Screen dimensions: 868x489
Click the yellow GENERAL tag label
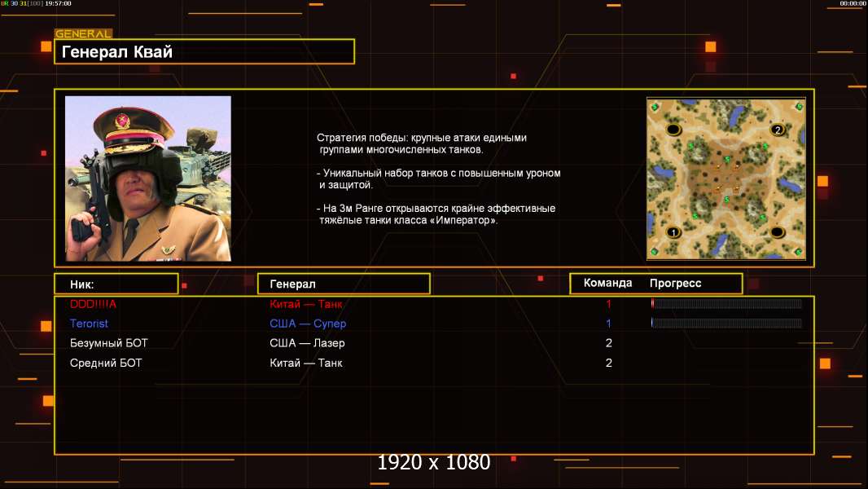pos(83,33)
